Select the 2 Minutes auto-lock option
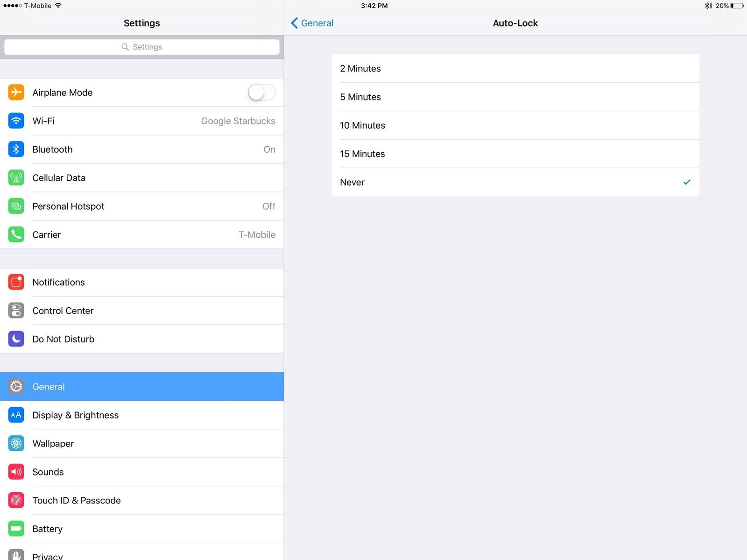 point(515,69)
